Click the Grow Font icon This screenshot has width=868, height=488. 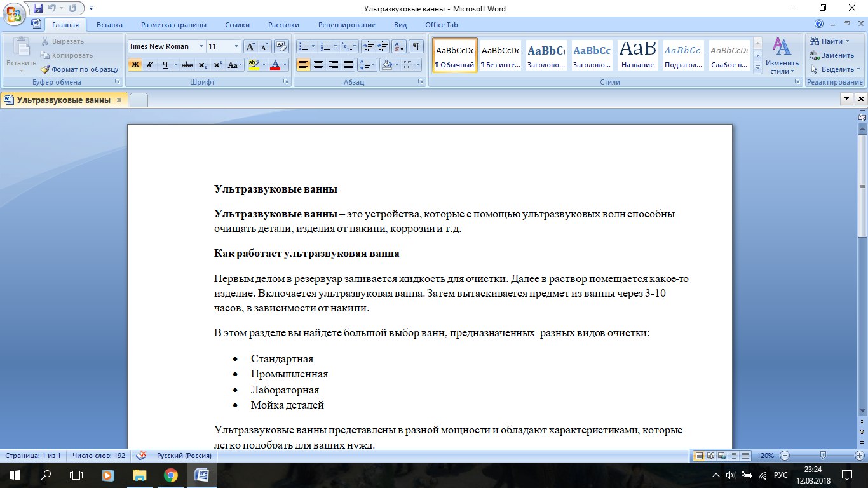point(250,46)
